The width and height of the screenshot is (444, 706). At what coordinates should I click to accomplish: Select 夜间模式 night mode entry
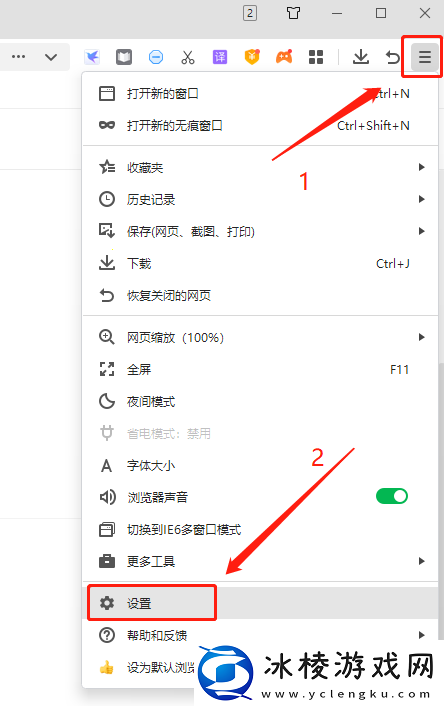(260, 401)
